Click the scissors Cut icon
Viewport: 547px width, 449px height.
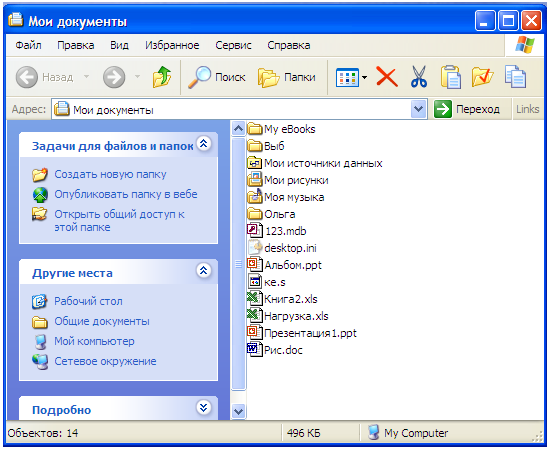click(x=419, y=77)
